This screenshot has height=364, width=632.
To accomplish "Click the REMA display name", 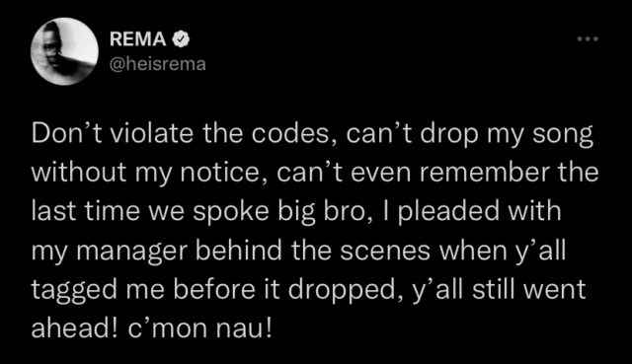I will coord(138,39).
